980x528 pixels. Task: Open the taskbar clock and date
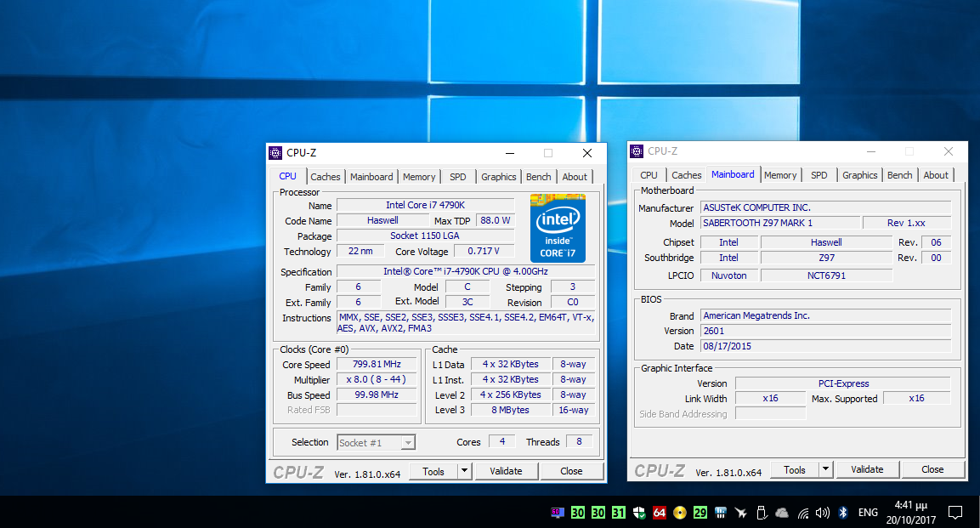click(910, 513)
